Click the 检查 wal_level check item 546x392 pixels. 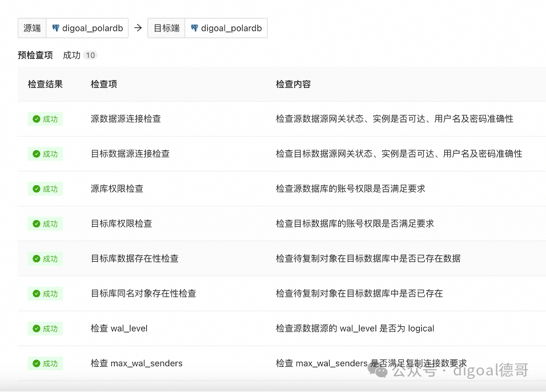click(x=119, y=328)
